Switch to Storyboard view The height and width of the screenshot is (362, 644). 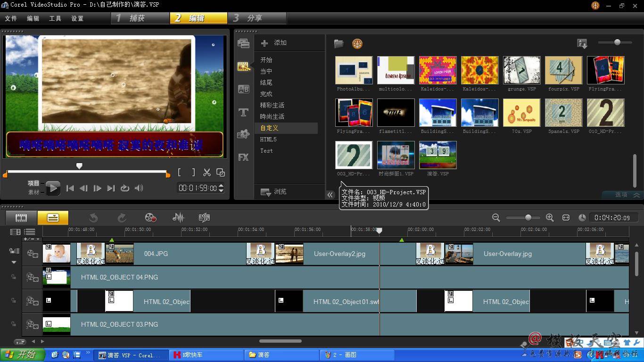21,218
